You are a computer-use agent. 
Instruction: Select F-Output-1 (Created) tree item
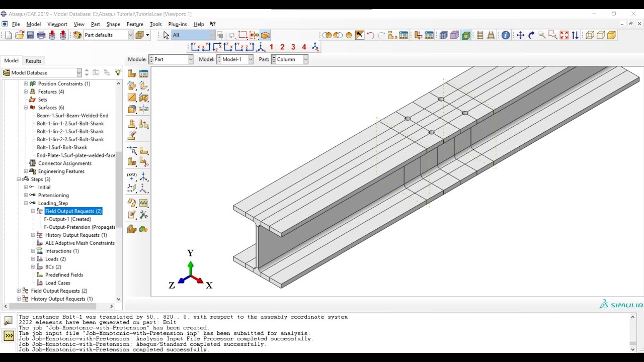(x=67, y=219)
